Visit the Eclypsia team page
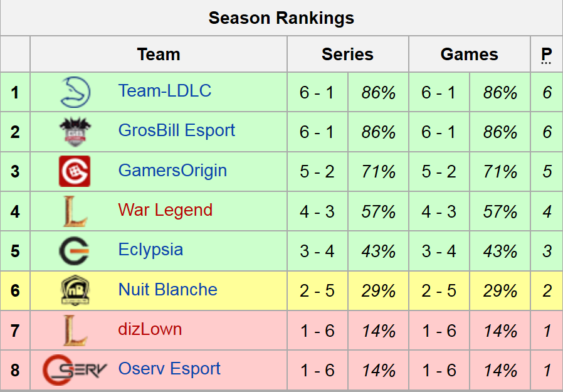This screenshot has width=563, height=392. 150,250
